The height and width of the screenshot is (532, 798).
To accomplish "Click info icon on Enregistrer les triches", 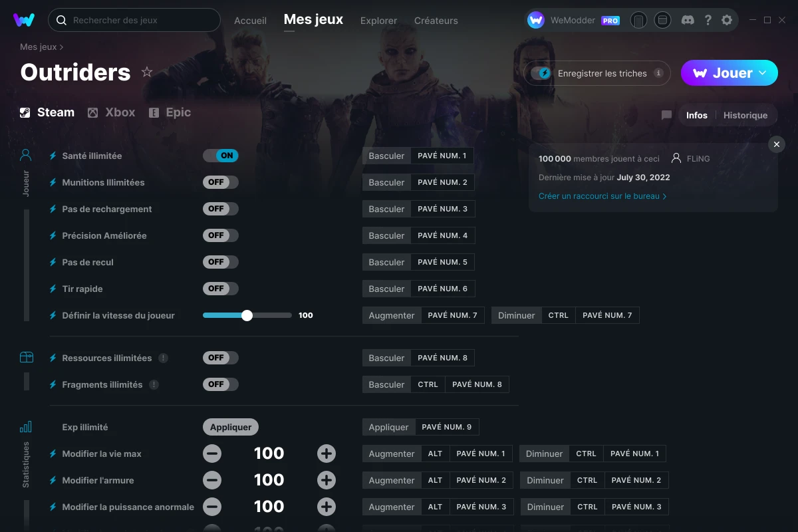I will tap(658, 73).
